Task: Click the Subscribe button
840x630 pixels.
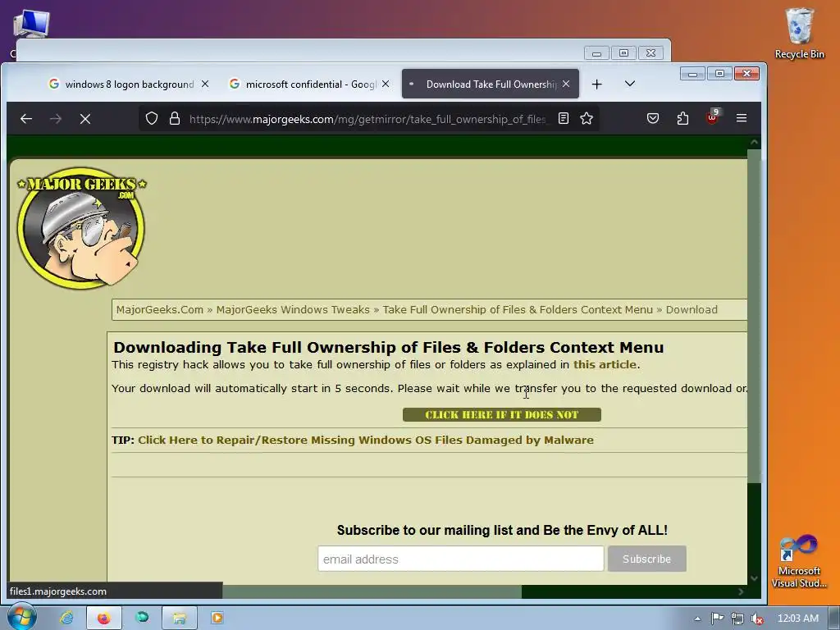Action: click(x=646, y=559)
